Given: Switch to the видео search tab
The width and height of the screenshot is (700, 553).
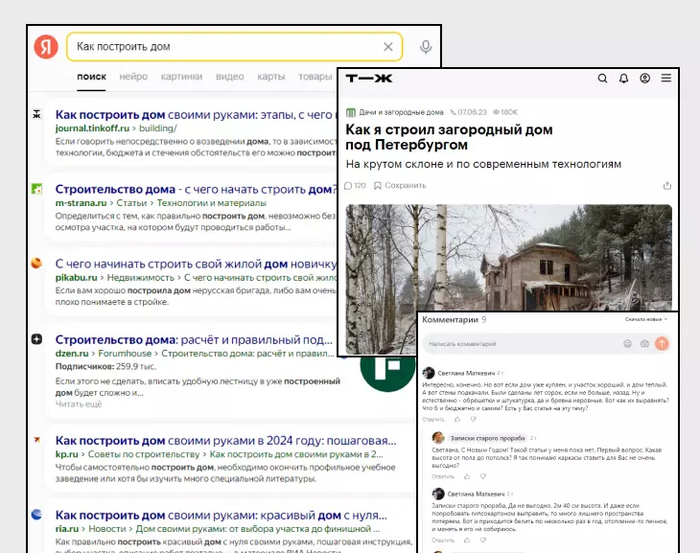Looking at the screenshot, I should tap(229, 76).
